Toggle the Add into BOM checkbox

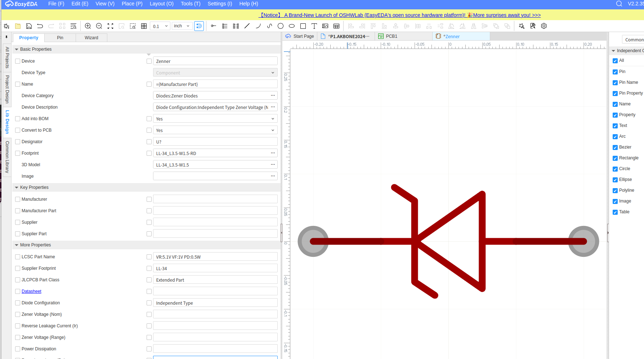[x=18, y=119]
